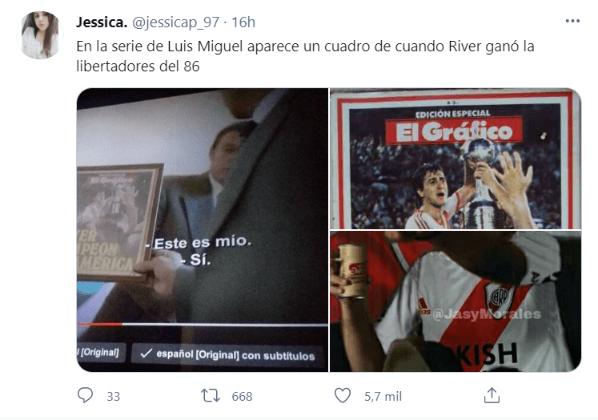This screenshot has height=420, width=598.
Task: Click the retweet arrows icon
Action: point(211,396)
